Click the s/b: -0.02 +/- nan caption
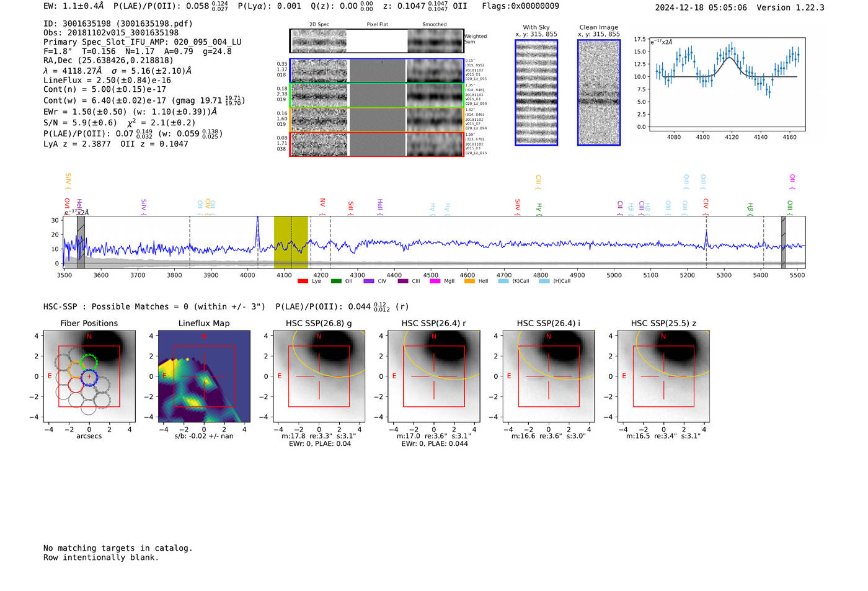Viewport: 868px width, 591px height. (204, 436)
